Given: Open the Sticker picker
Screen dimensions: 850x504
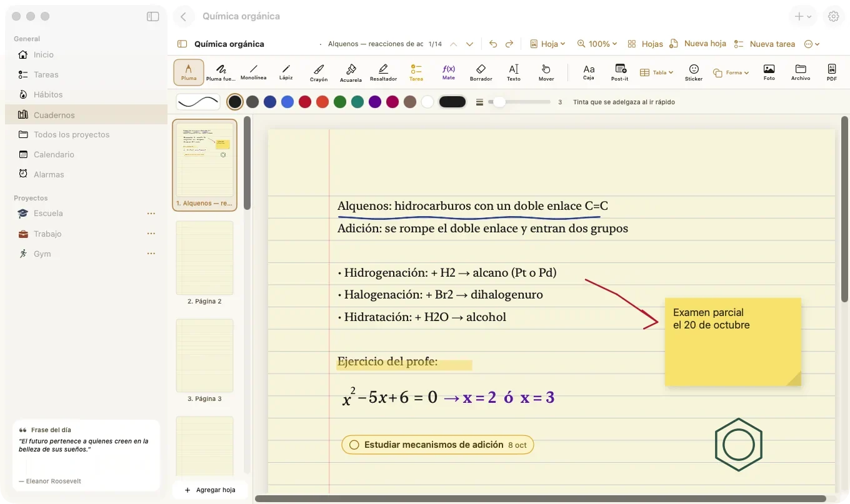Looking at the screenshot, I should [694, 72].
